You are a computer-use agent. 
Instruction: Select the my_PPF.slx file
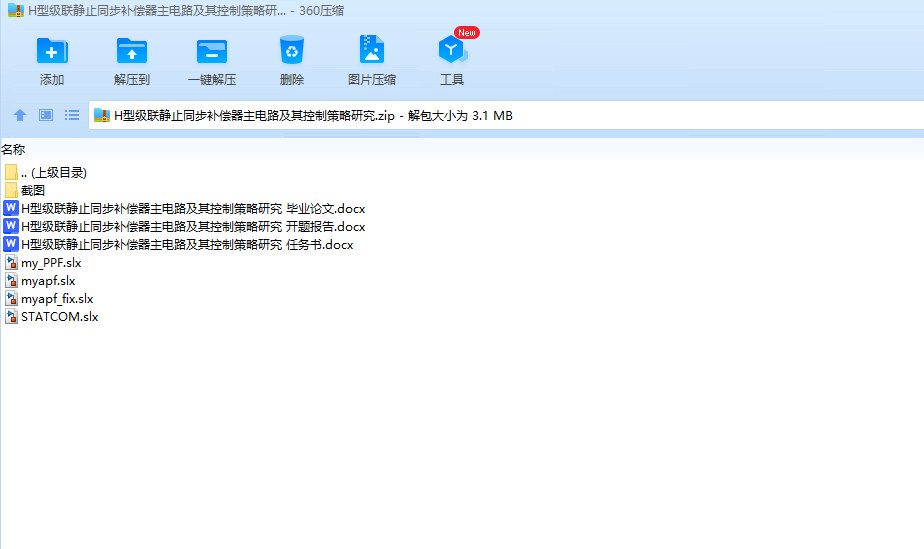tap(51, 263)
